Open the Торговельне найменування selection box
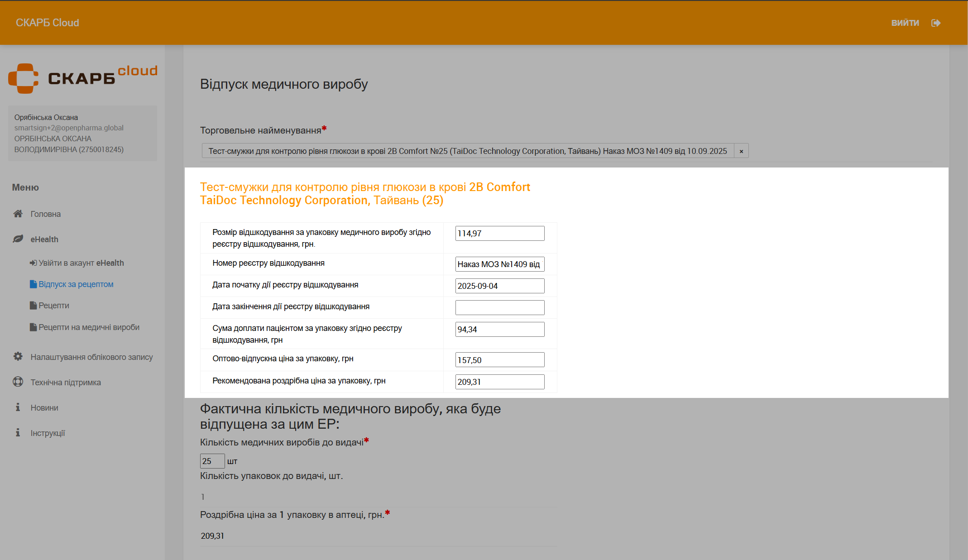 tap(467, 151)
